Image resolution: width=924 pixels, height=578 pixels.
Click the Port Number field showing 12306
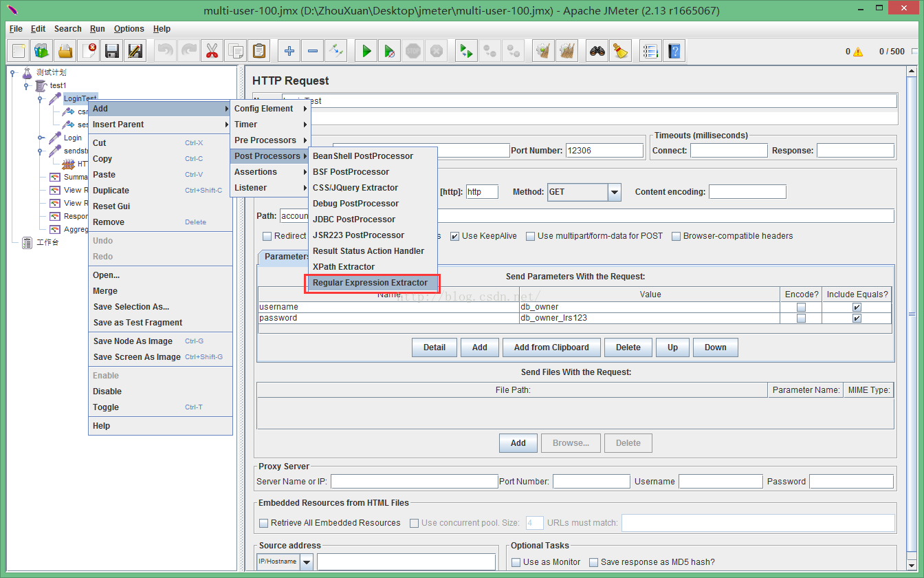coord(604,151)
